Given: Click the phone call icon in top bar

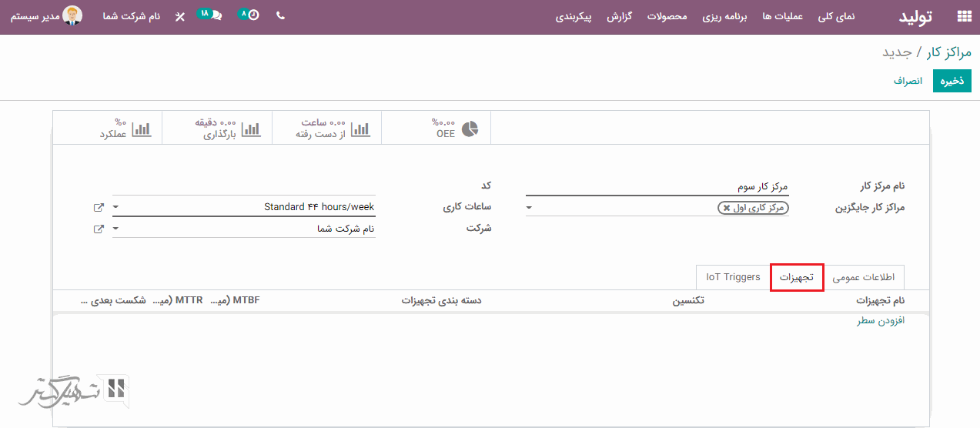Looking at the screenshot, I should [280, 16].
